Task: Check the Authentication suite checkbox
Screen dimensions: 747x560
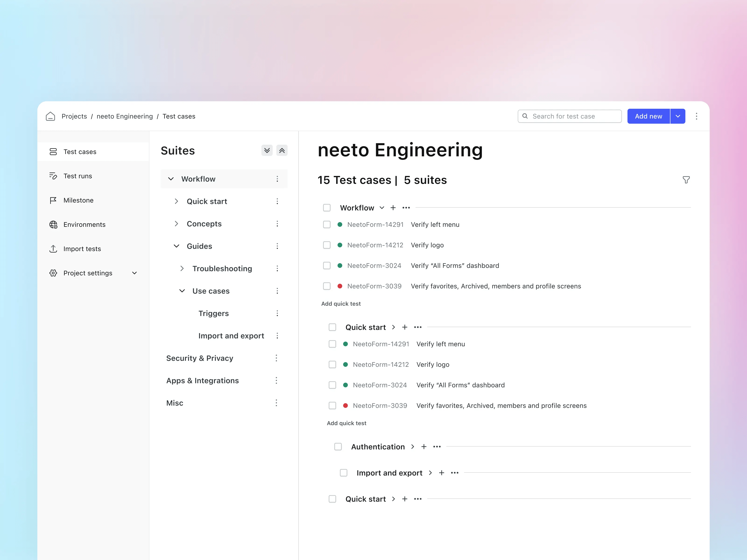Action: coord(338,447)
